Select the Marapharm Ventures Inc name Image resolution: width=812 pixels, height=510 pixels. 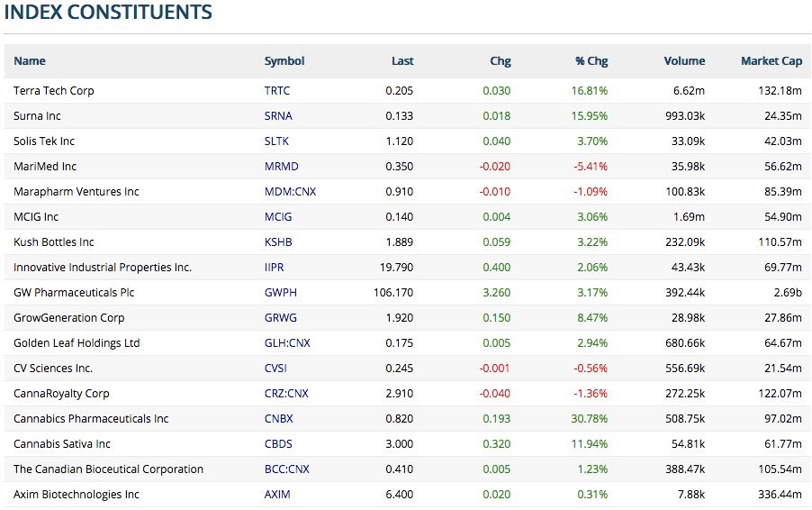[x=77, y=192]
